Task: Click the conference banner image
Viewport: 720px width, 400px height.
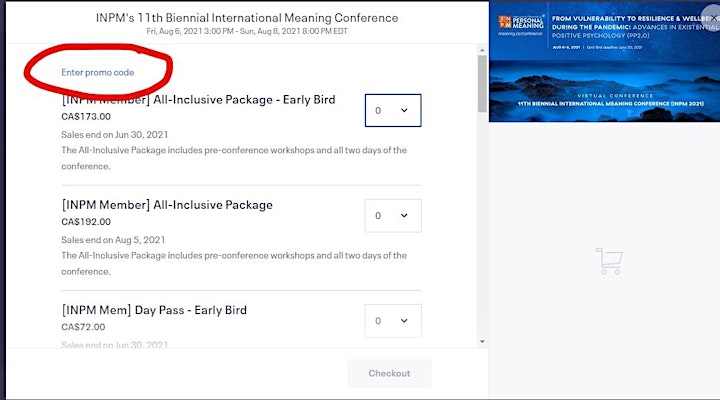Action: pyautogui.click(x=604, y=62)
